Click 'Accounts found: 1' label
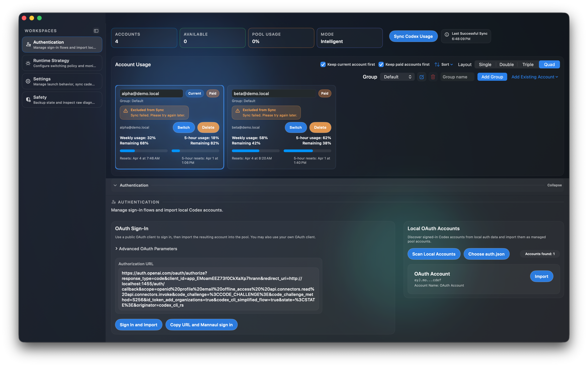This screenshot has height=367, width=588. 540,254
